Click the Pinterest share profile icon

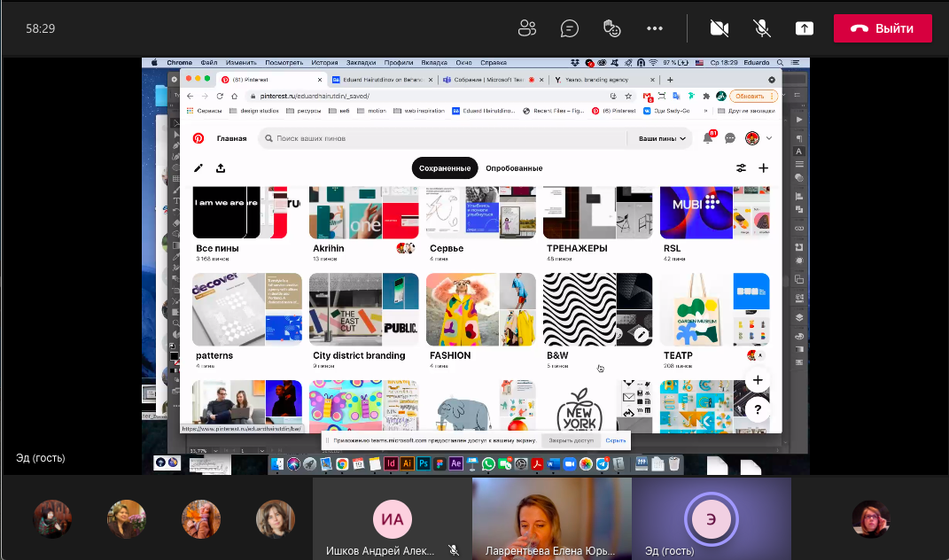point(220,168)
